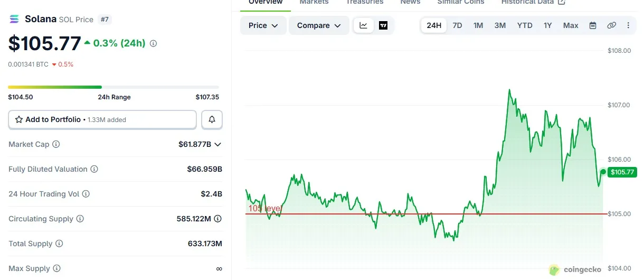Screen dimensions: 644x280
Task: Click the $105.77 headline price
Action: pos(45,43)
